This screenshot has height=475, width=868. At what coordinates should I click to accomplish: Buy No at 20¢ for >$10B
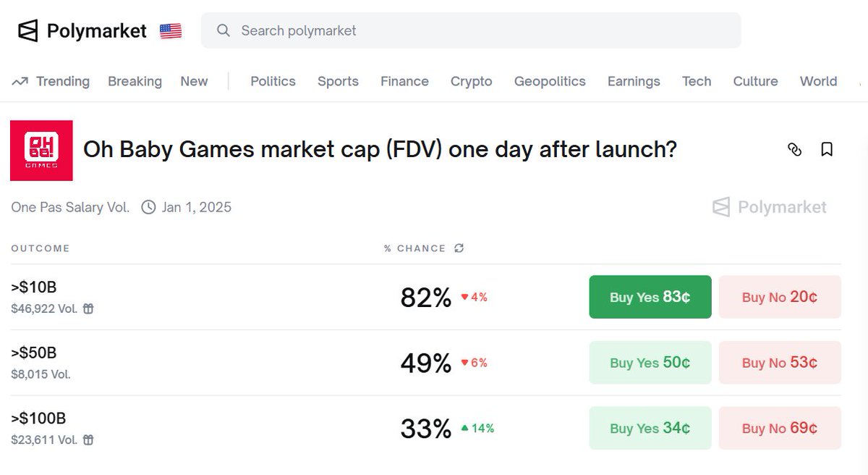point(780,297)
